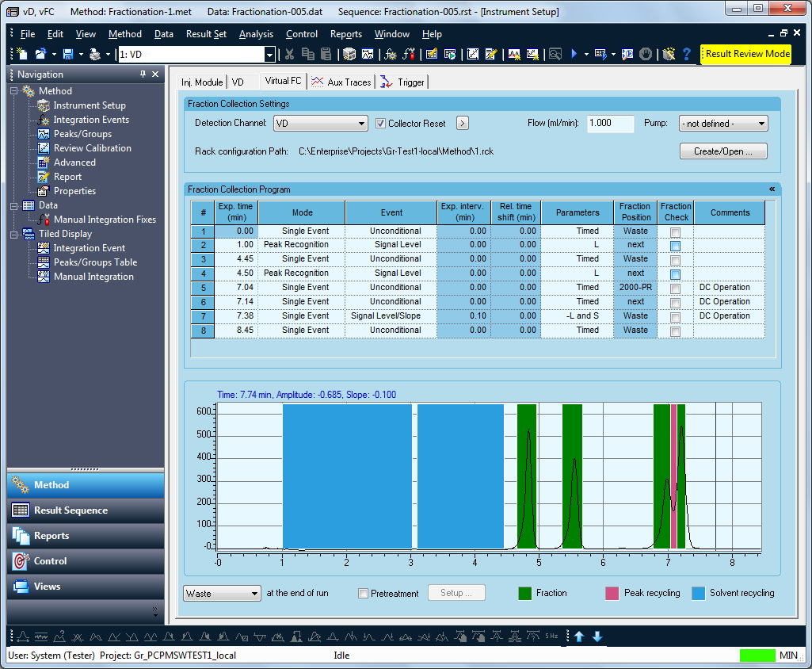Collapse the Fraction Collection Program section

click(x=772, y=189)
